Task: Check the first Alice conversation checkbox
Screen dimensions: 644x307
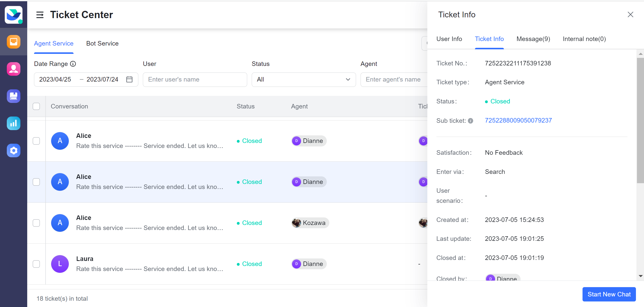Action: (x=36, y=141)
